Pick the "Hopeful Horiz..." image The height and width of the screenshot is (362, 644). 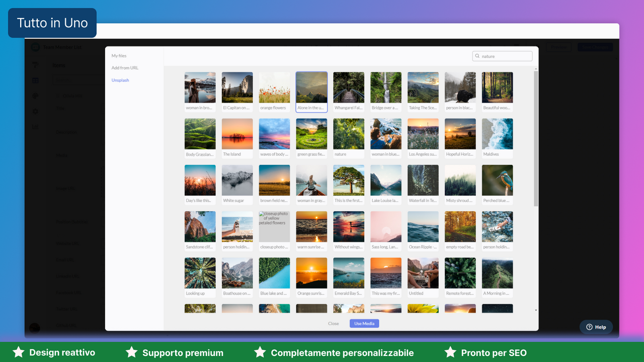(460, 138)
